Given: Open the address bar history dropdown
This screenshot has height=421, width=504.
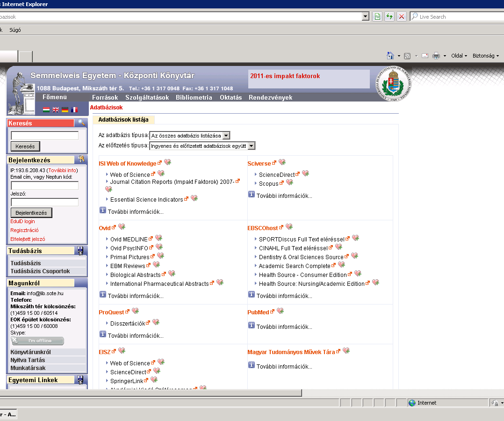Looking at the screenshot, I should [x=366, y=16].
